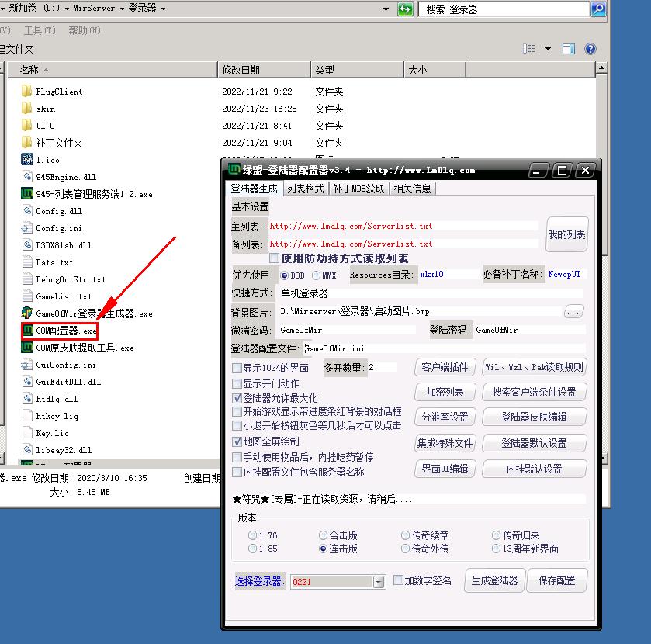
Task: Open the 工具(T) menu
Action: tap(40, 30)
